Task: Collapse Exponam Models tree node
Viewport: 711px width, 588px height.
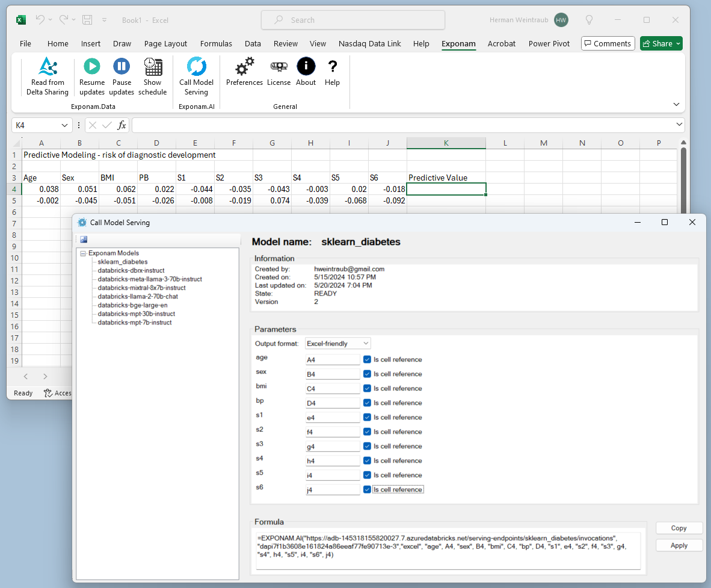Action: pyautogui.click(x=83, y=253)
